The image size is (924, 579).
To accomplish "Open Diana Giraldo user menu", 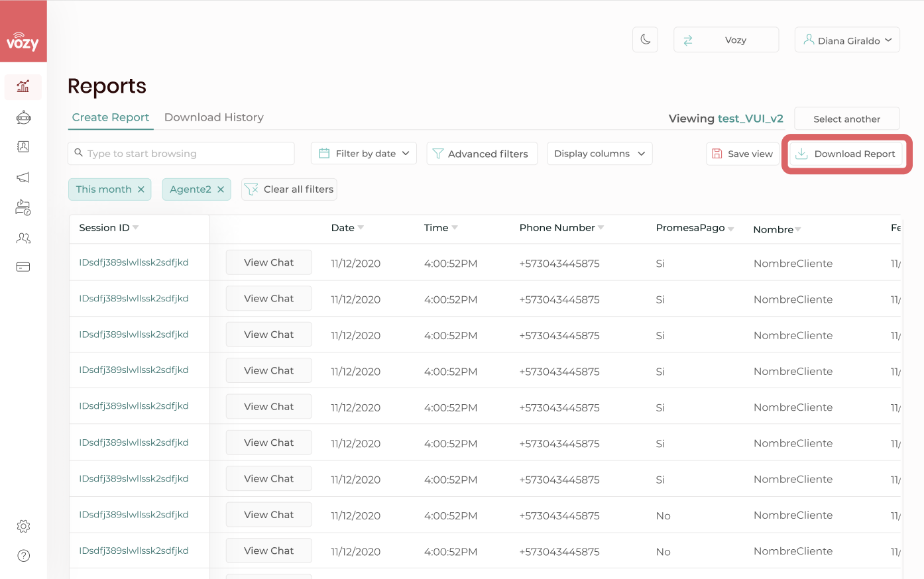I will point(847,40).
